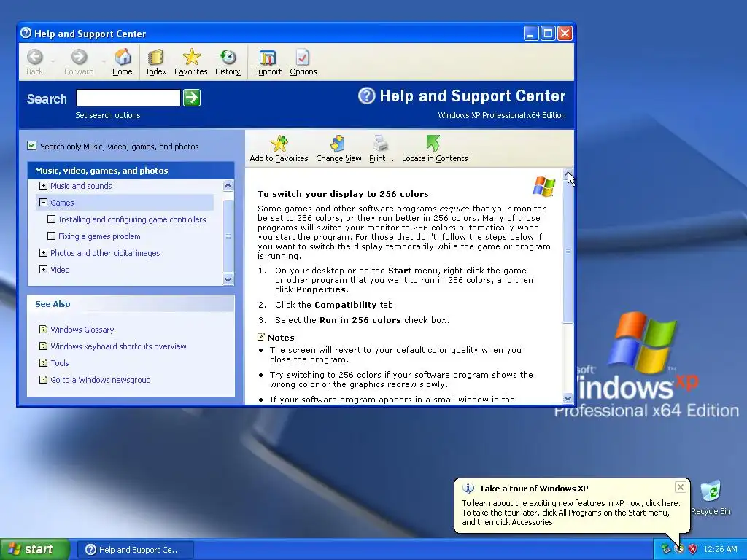Click Music, video, games, and photos header

[131, 171]
